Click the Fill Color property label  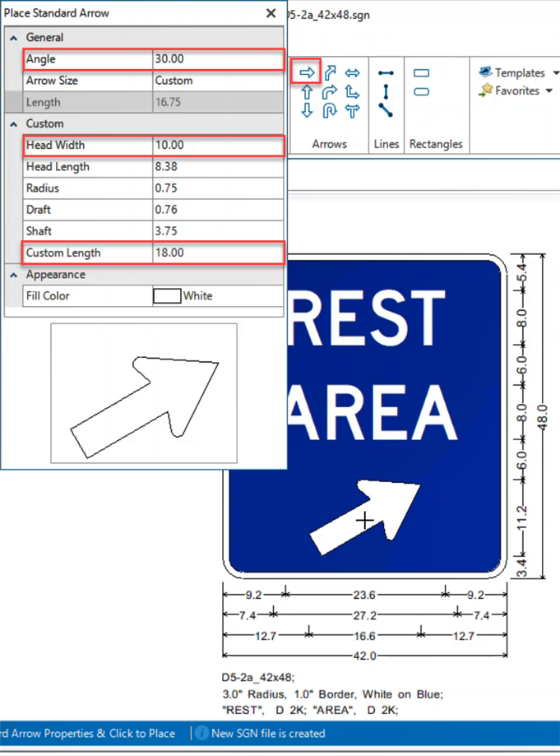pos(48,296)
